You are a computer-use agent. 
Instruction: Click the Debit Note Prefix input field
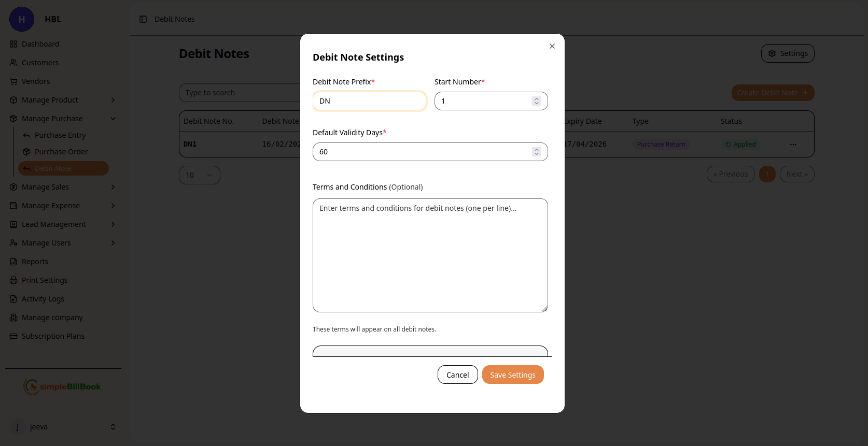point(369,101)
